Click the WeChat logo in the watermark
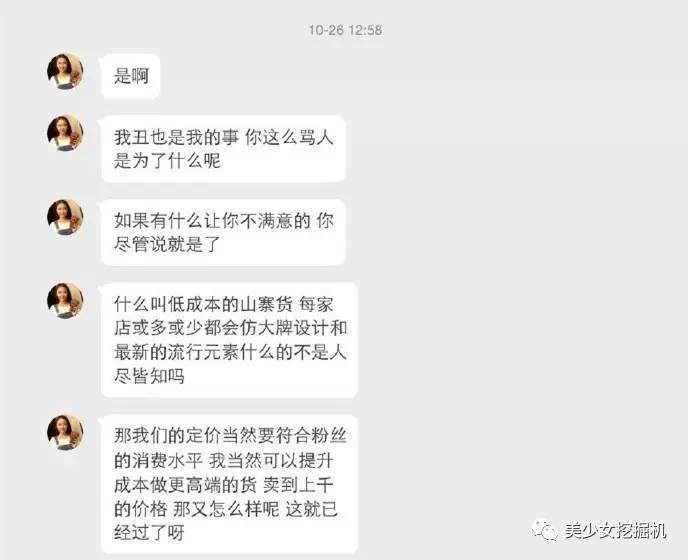This screenshot has width=688, height=560. click(545, 531)
